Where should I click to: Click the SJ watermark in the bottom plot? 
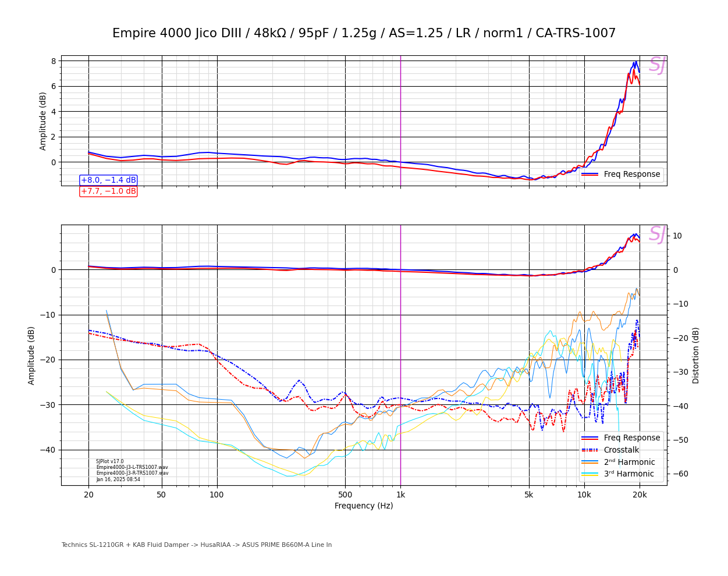point(656,234)
